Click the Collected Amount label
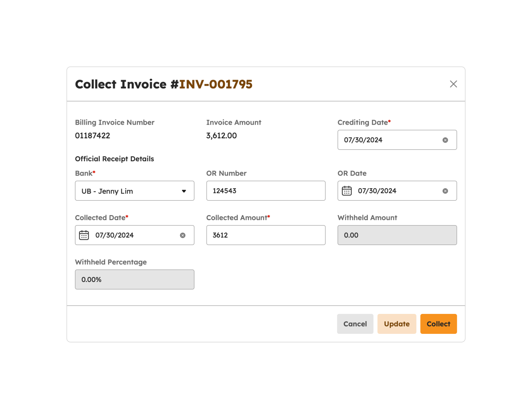 tap(238, 218)
